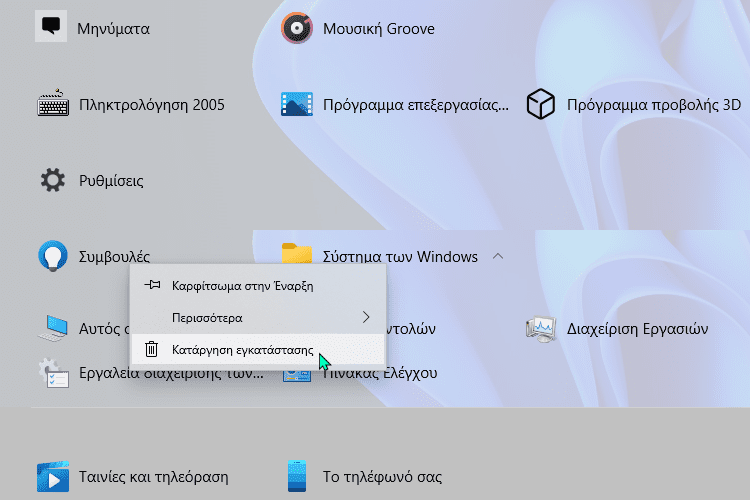This screenshot has width=750, height=500.
Task: Click the Σύστημα των Windows folder icon
Action: point(297,253)
